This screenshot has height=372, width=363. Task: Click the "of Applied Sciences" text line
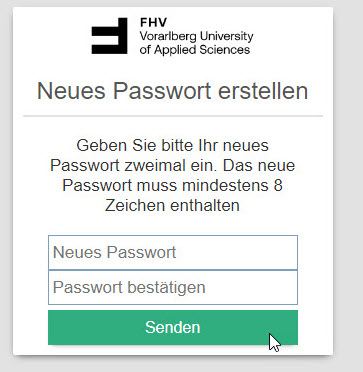coord(195,50)
